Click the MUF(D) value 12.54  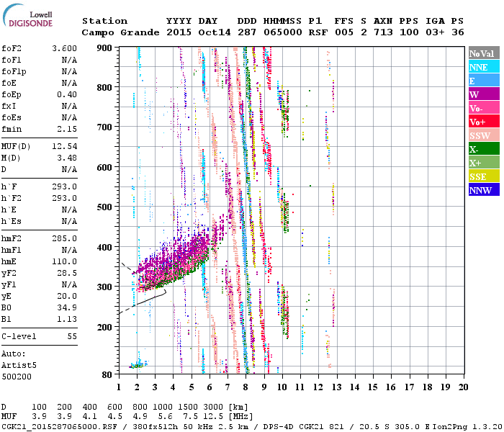(64, 147)
